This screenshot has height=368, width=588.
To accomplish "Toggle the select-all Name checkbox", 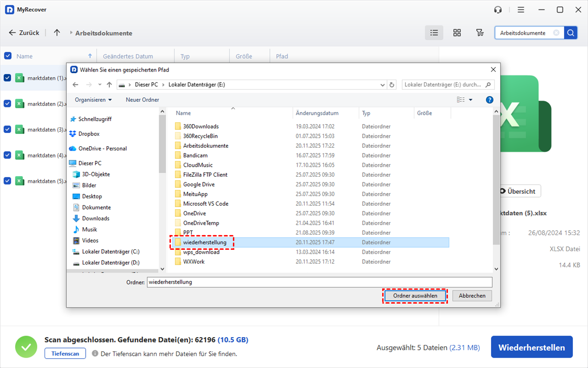I will click(x=8, y=56).
